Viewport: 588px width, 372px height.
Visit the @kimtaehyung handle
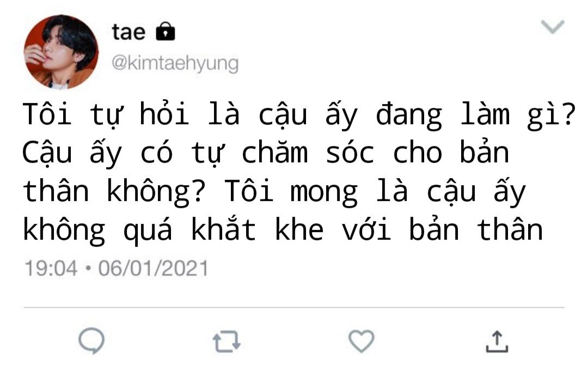point(175,64)
